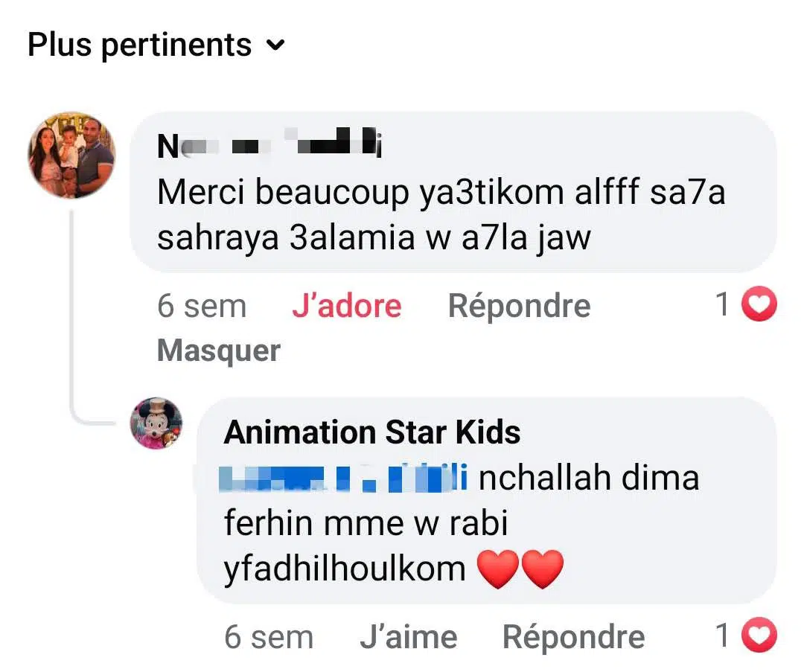804x672 pixels.
Task: Open the '6 sem' timestamp of the reply
Action: click(x=268, y=637)
